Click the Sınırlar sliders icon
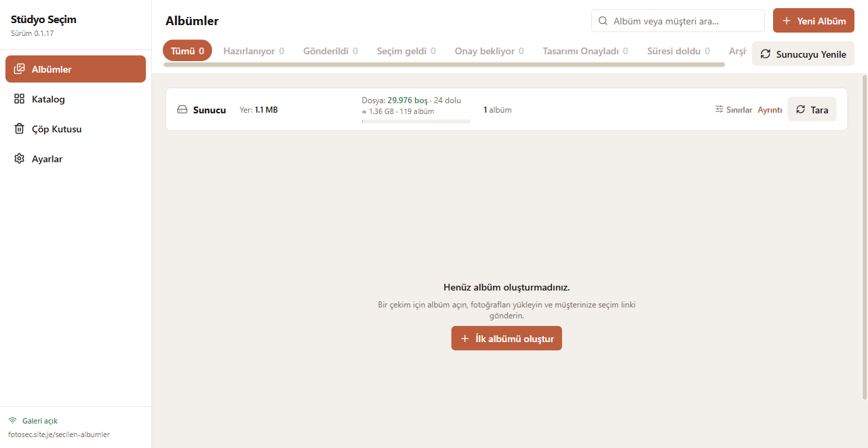The height and width of the screenshot is (448, 868). [x=719, y=109]
